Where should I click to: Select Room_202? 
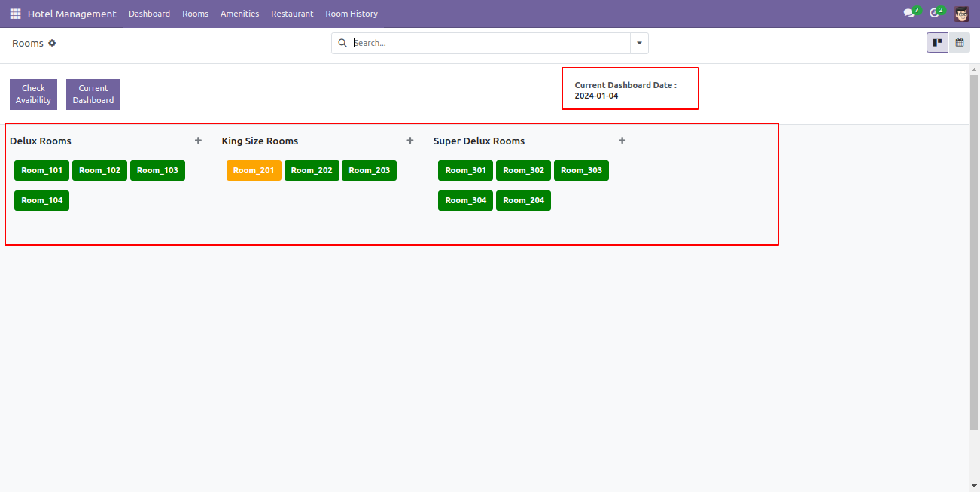[312, 170]
